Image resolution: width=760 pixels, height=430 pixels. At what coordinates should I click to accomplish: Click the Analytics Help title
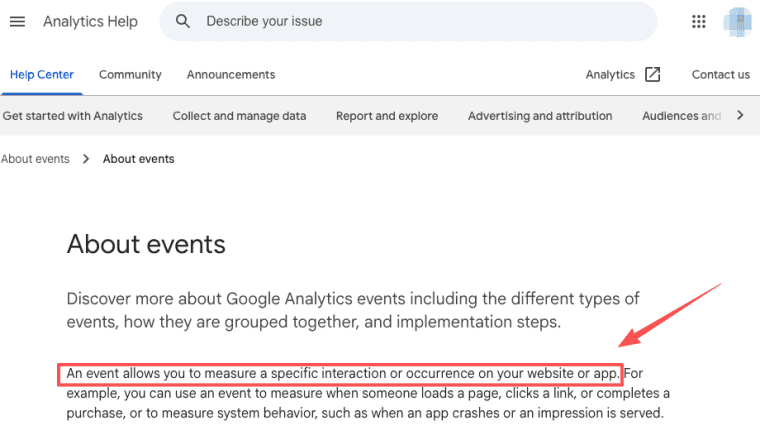click(x=90, y=21)
